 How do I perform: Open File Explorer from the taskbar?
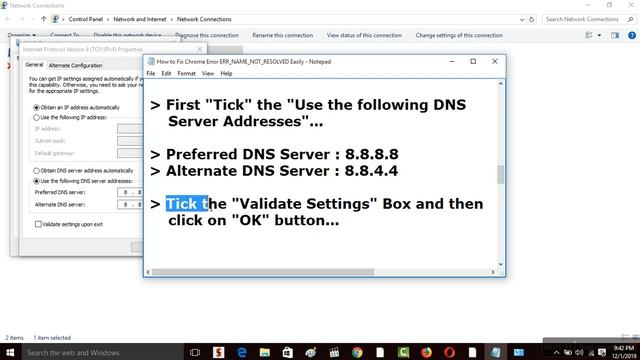tap(264, 352)
